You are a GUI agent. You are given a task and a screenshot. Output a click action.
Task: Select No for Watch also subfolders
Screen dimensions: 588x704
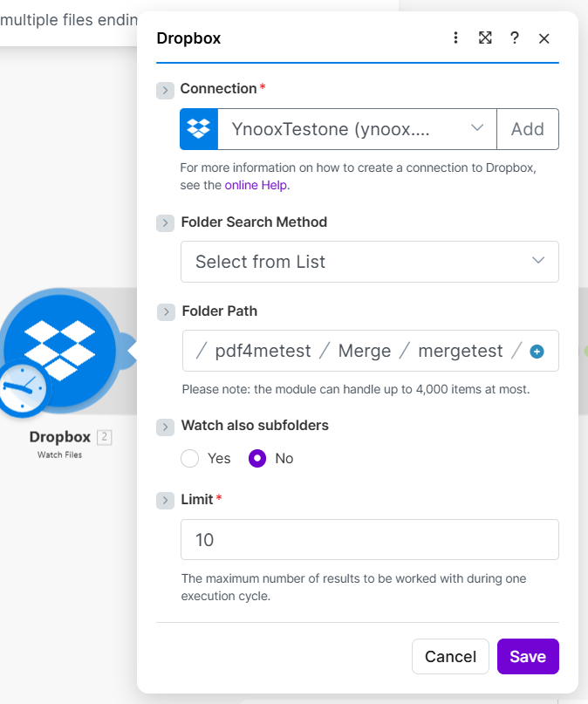257,458
